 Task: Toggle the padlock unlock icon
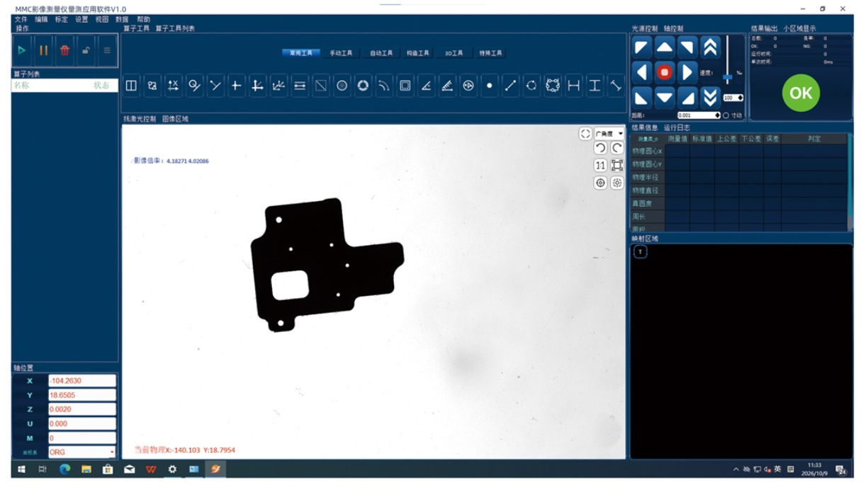point(86,50)
